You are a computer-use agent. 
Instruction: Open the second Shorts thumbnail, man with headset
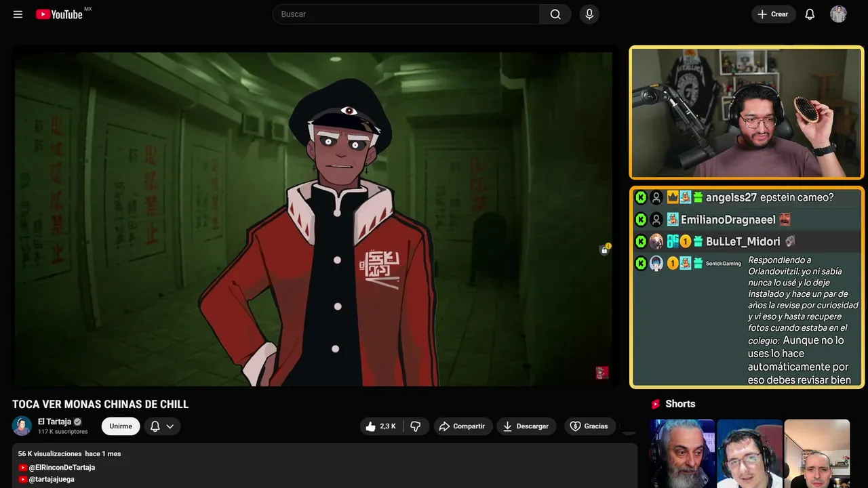tap(749, 453)
